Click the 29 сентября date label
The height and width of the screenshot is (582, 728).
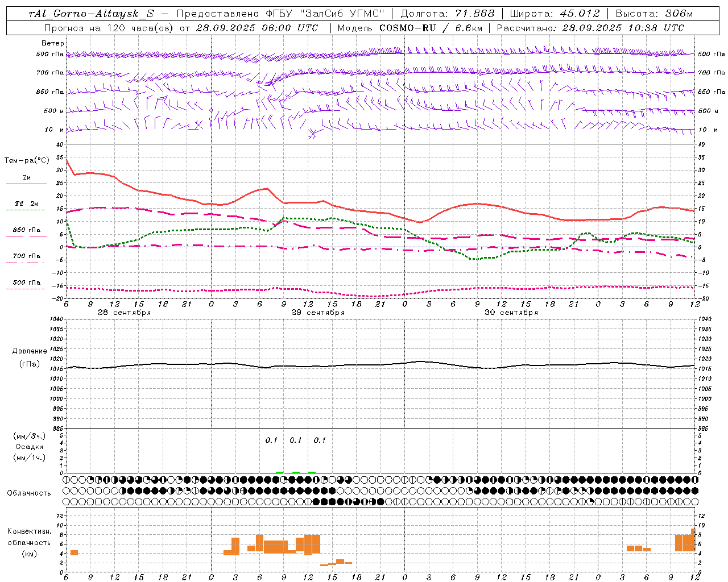317,313
